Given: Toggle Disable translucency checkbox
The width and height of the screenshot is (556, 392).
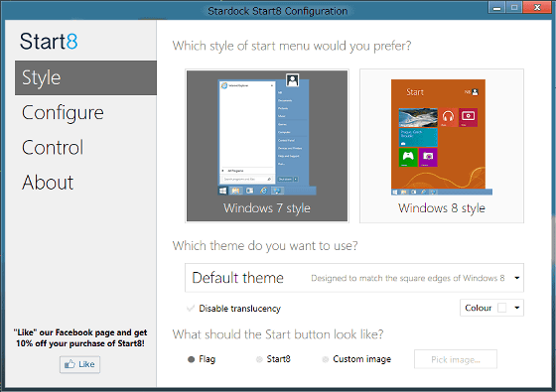Looking at the screenshot, I should tap(191, 309).
